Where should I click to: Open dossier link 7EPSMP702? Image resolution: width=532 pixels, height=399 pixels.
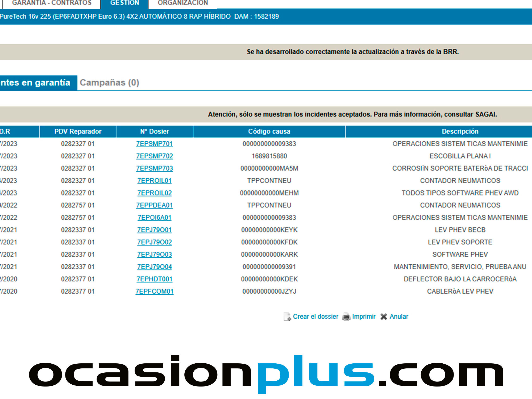tap(154, 156)
